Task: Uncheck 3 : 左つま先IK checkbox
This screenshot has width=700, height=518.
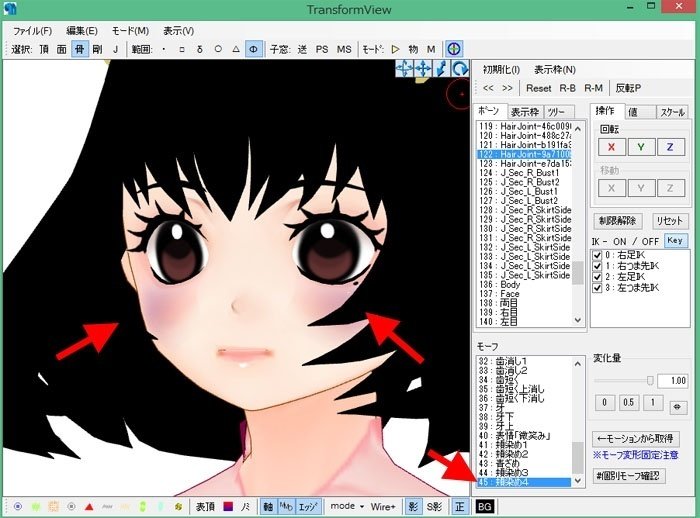Action: (x=597, y=288)
